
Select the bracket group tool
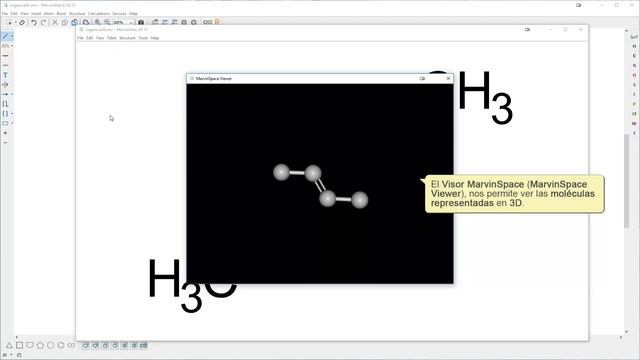(x=5, y=114)
